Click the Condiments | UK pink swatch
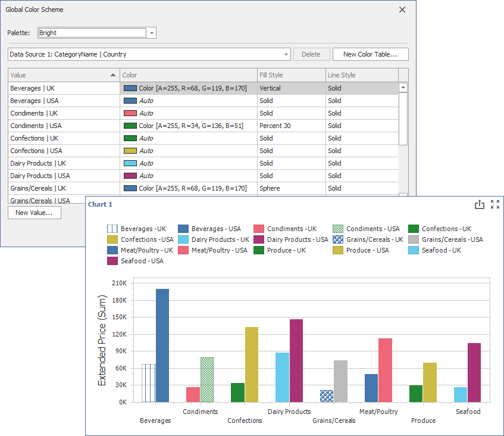The width and height of the screenshot is (504, 436). [130, 113]
